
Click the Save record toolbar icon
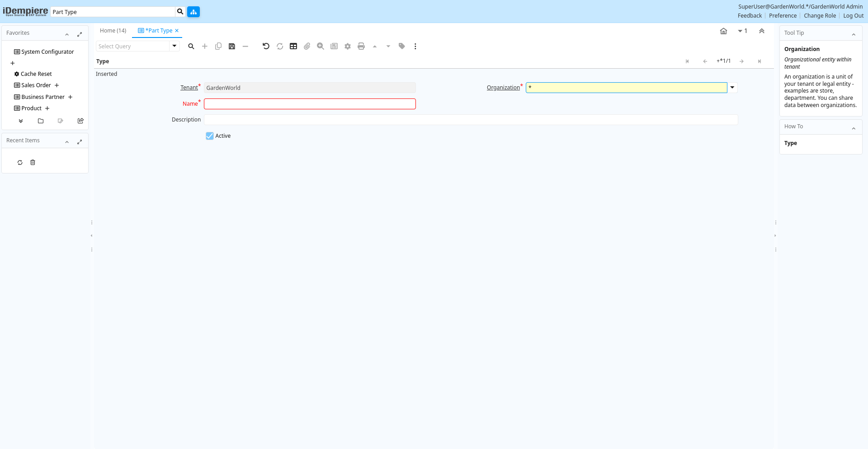[232, 47]
